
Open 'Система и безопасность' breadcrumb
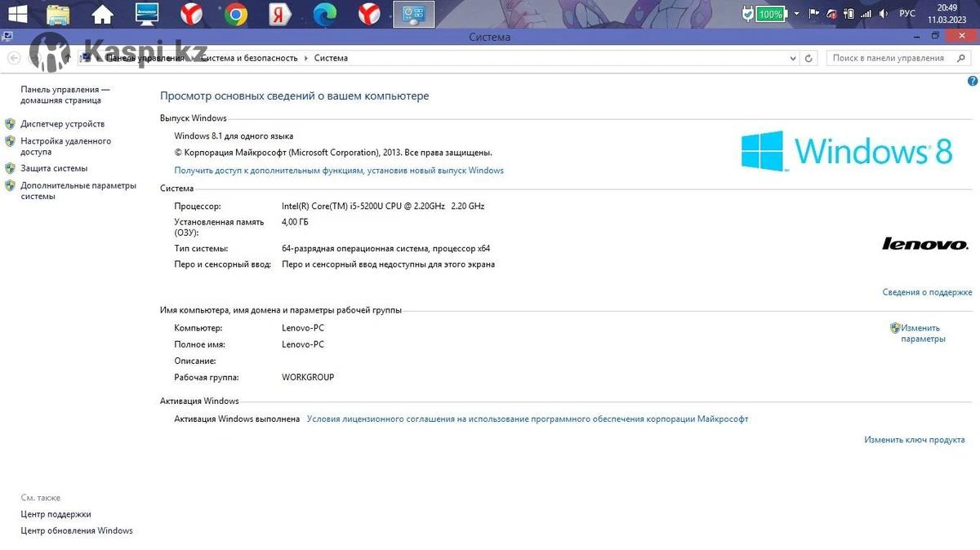247,58
